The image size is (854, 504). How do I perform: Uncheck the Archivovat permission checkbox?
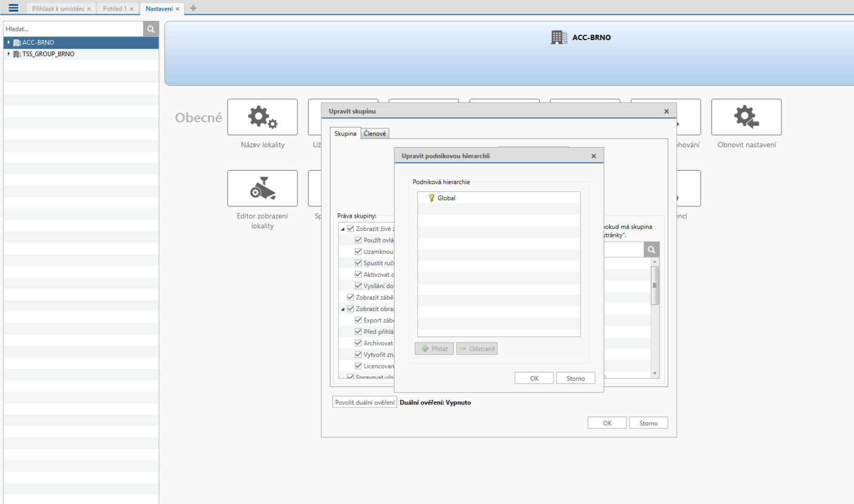pyautogui.click(x=358, y=343)
